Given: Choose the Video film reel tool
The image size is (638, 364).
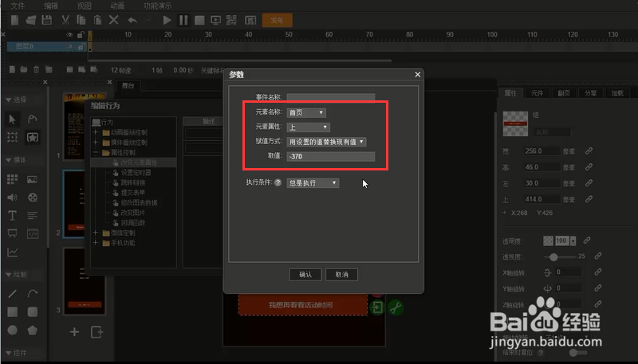Looking at the screenshot, I should (32, 198).
